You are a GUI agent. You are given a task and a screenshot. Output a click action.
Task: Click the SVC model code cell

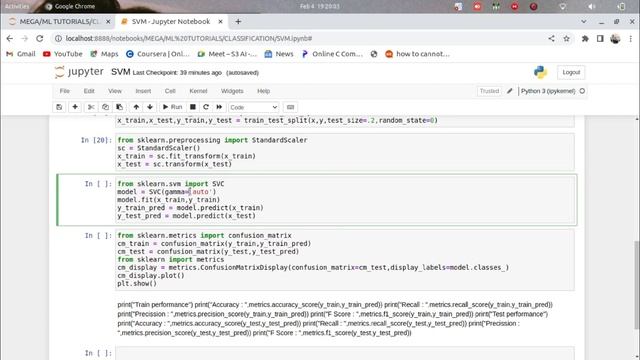coord(345,200)
